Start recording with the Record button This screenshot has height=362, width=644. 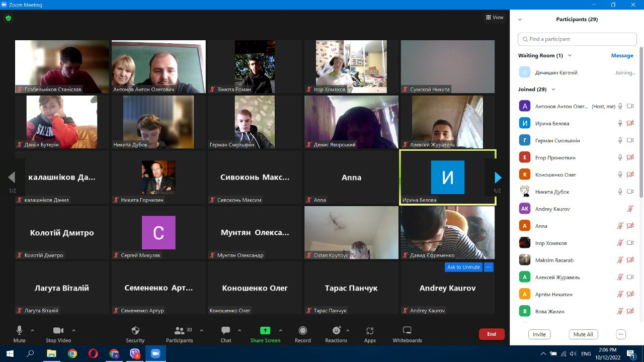point(303,330)
